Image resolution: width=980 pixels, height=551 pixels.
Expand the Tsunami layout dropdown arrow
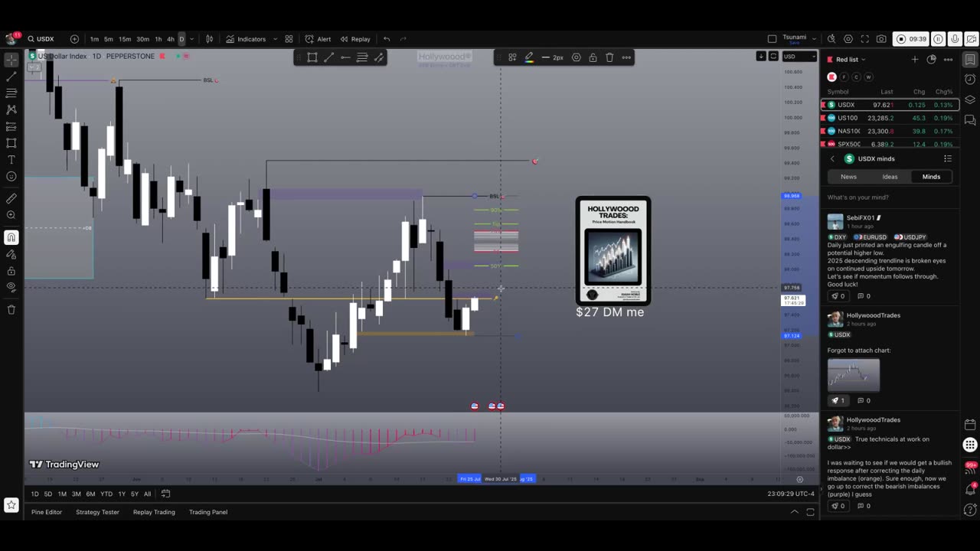[815, 39]
